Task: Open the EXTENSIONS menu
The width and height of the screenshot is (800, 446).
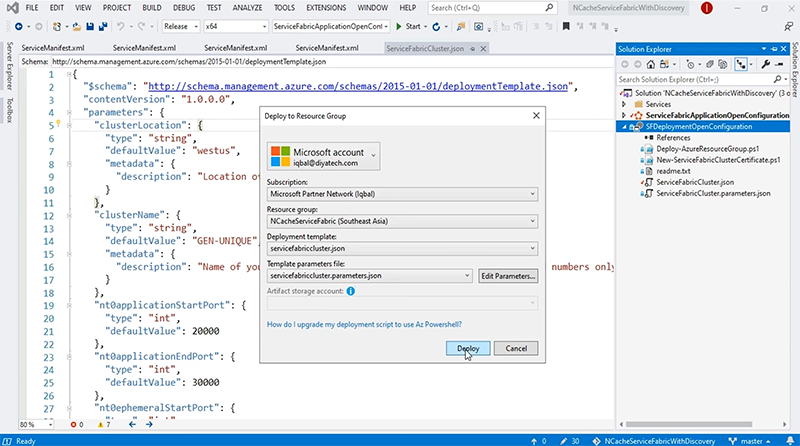Action: point(326,8)
